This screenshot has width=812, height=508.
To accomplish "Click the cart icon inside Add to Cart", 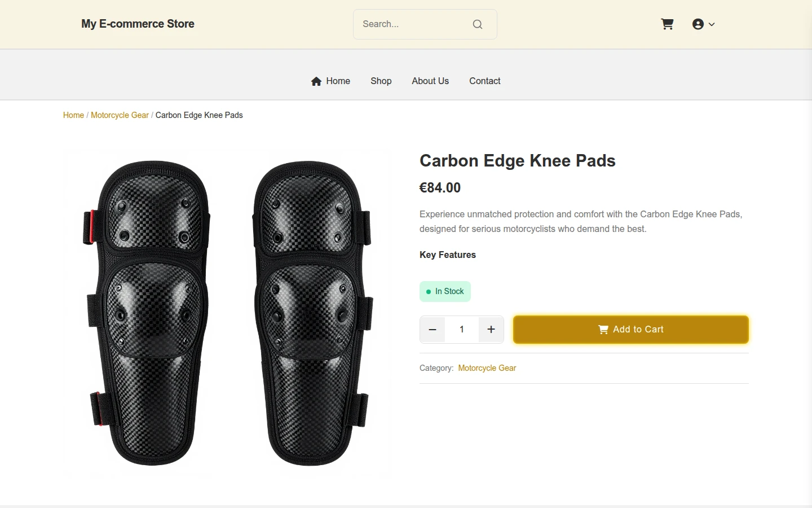I will pos(603,330).
